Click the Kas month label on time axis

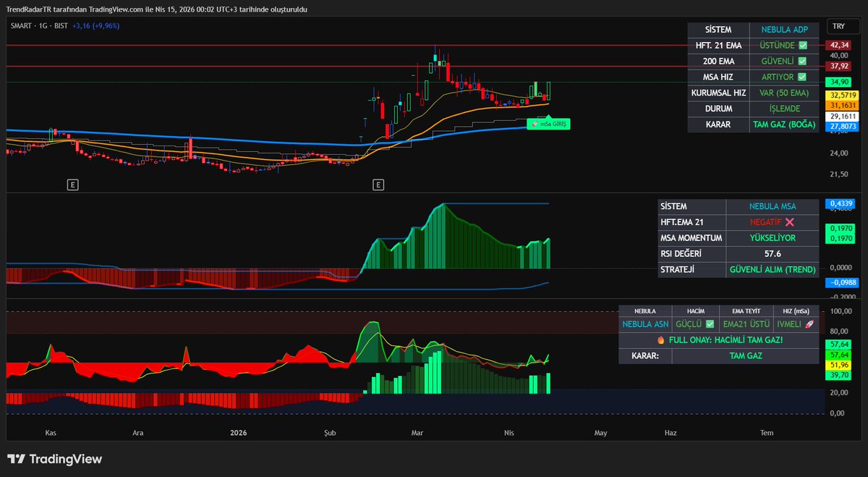(x=51, y=433)
